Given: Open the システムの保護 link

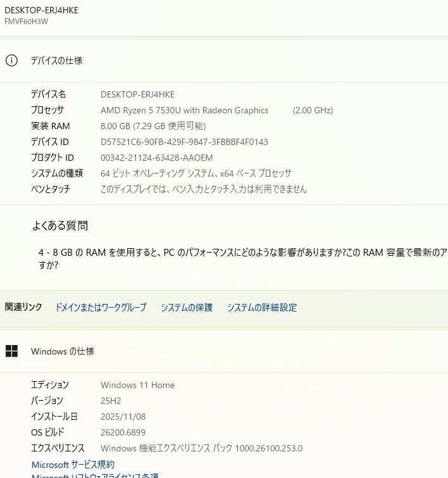Looking at the screenshot, I should 187,307.
